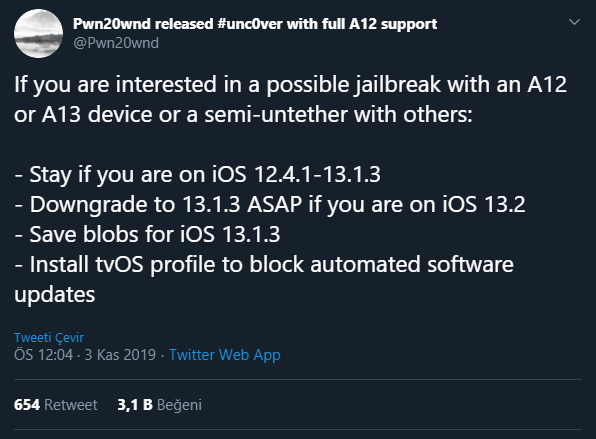Open the tweet options chevron menu
Viewport: 596px width, 439px height.
574,22
